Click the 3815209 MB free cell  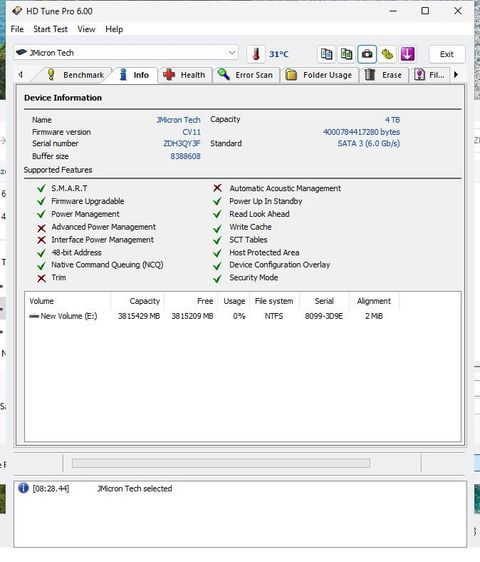pos(192,316)
